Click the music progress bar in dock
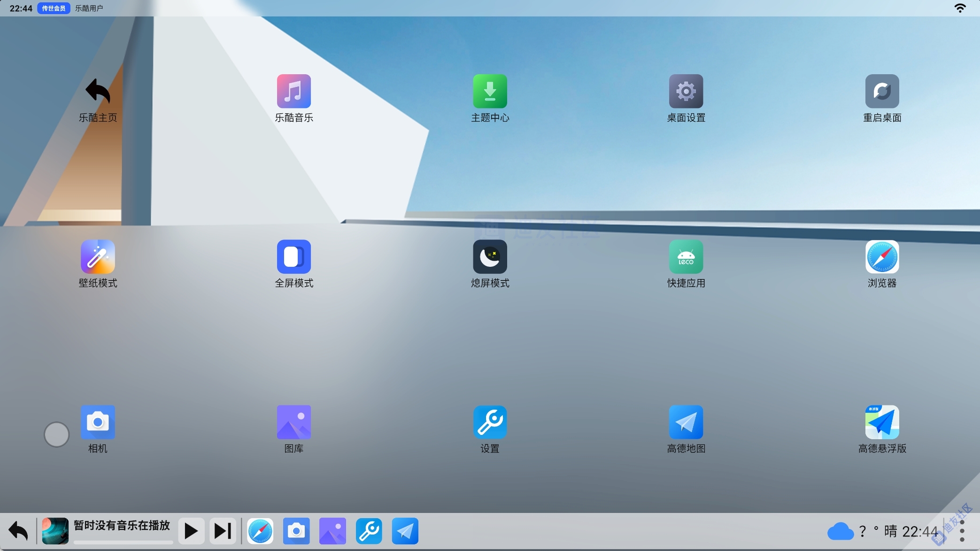The width and height of the screenshot is (980, 551). (x=123, y=543)
